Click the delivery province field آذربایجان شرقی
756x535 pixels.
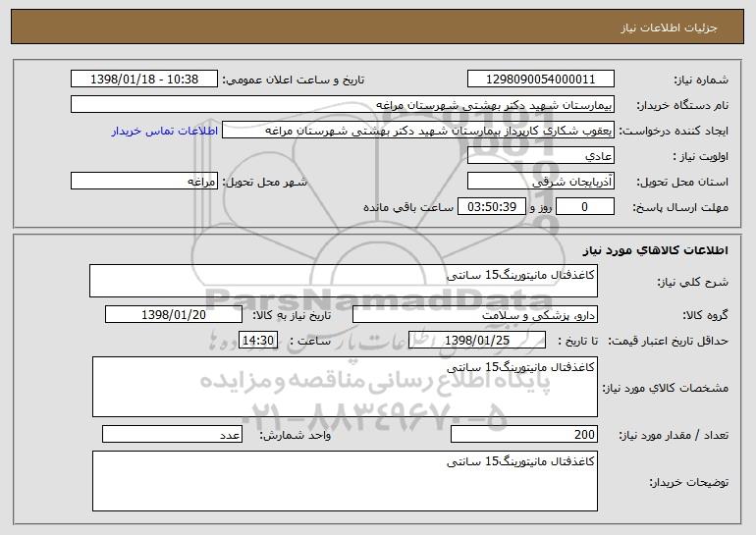(540, 182)
